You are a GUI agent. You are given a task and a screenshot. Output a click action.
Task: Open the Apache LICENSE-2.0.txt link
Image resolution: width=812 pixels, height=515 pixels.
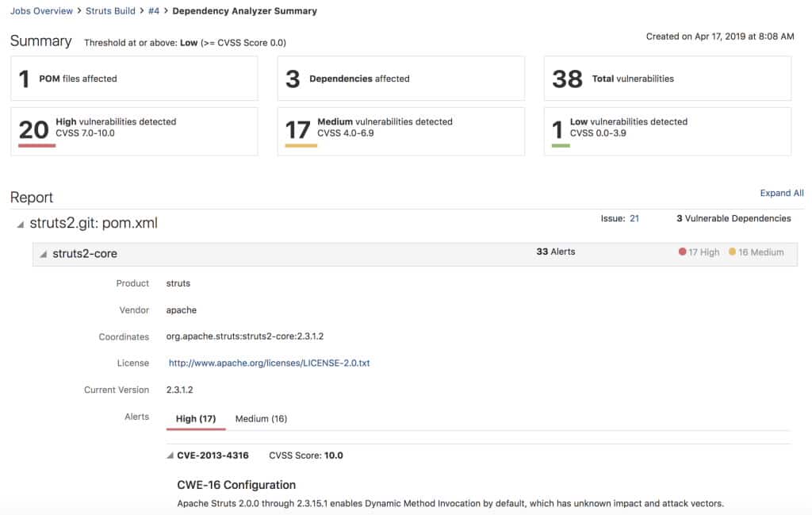click(270, 363)
